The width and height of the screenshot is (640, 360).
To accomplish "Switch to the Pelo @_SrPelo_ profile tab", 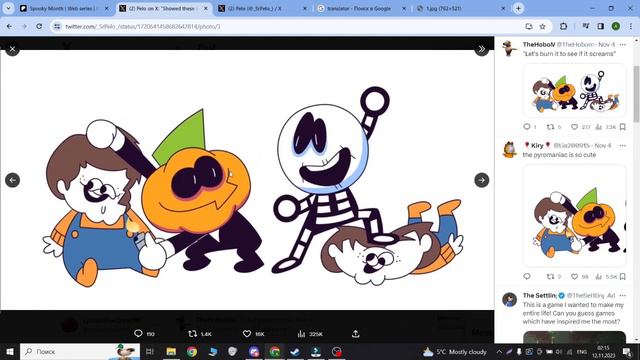I will (x=261, y=8).
